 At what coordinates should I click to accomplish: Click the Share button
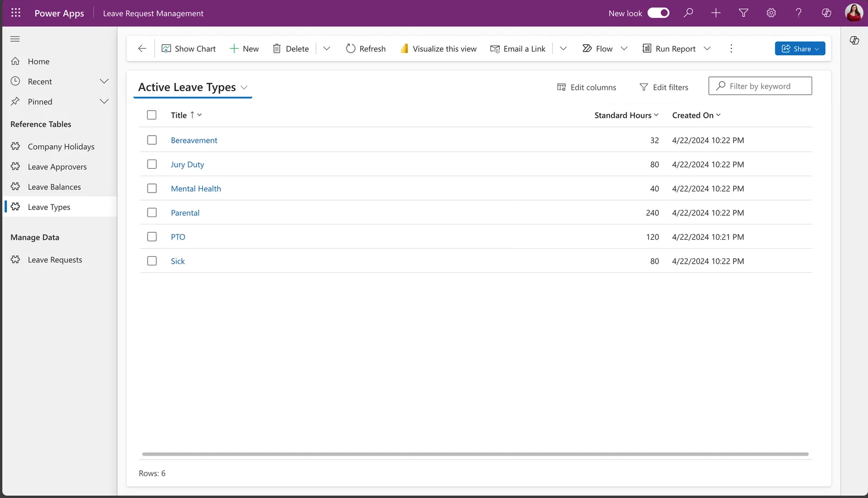coord(800,48)
